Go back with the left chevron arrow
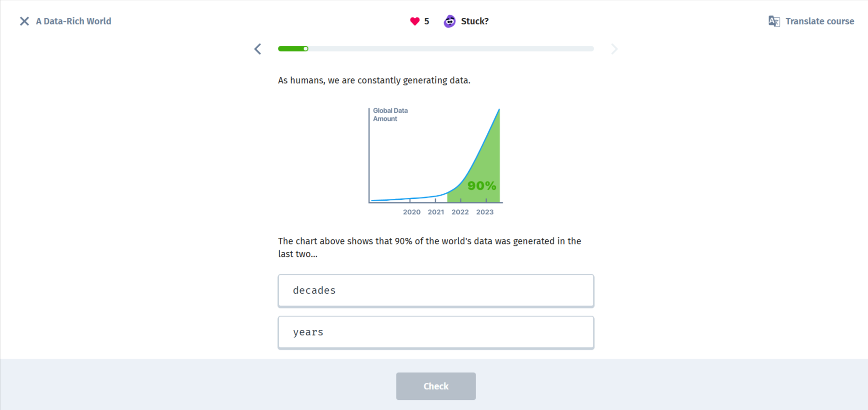Image resolution: width=868 pixels, height=410 pixels. [x=258, y=49]
